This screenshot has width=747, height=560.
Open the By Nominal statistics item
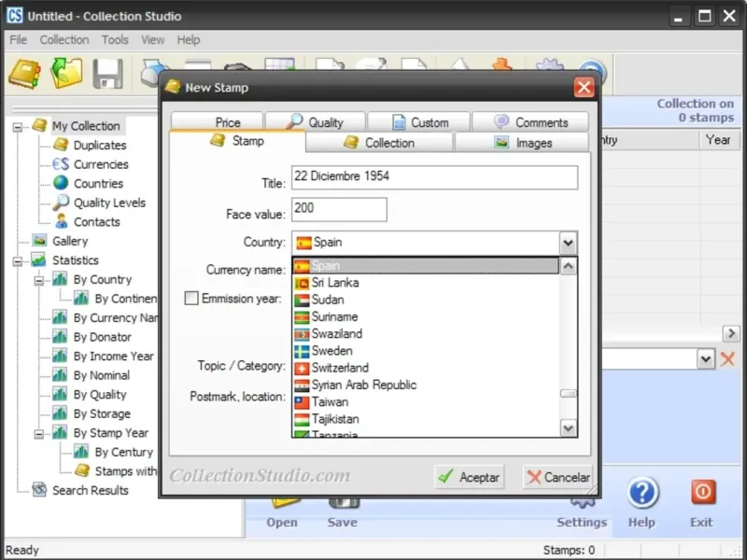tap(101, 375)
